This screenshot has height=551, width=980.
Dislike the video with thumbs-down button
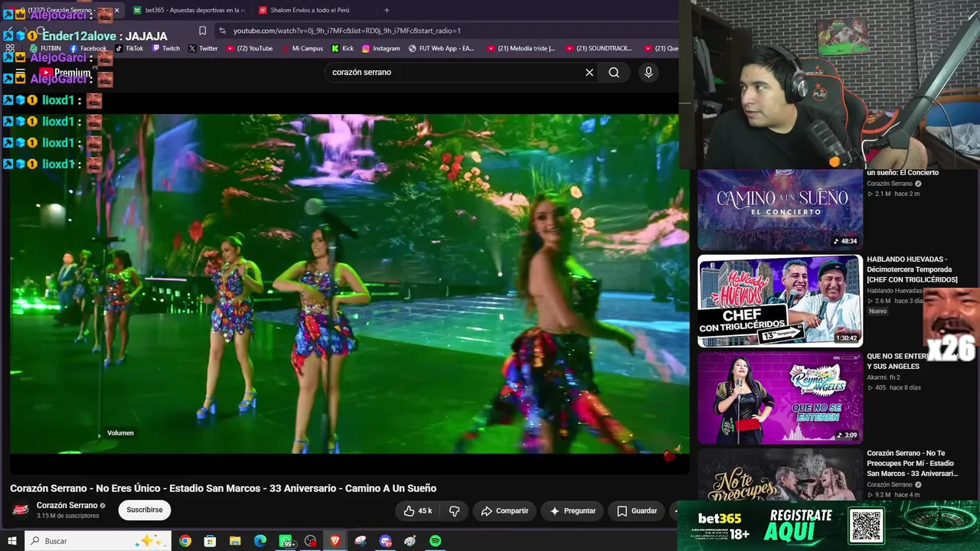(x=454, y=510)
